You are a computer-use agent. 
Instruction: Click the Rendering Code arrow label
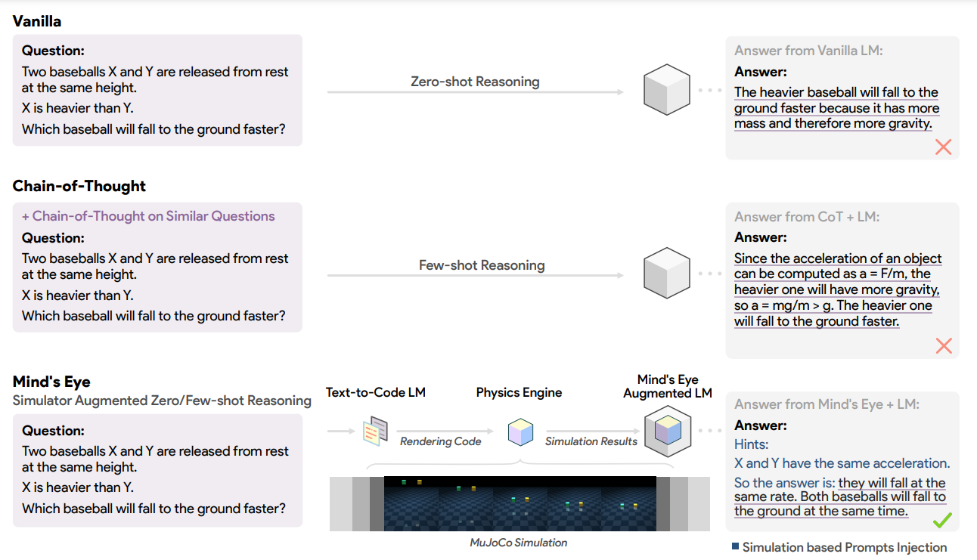tap(440, 441)
